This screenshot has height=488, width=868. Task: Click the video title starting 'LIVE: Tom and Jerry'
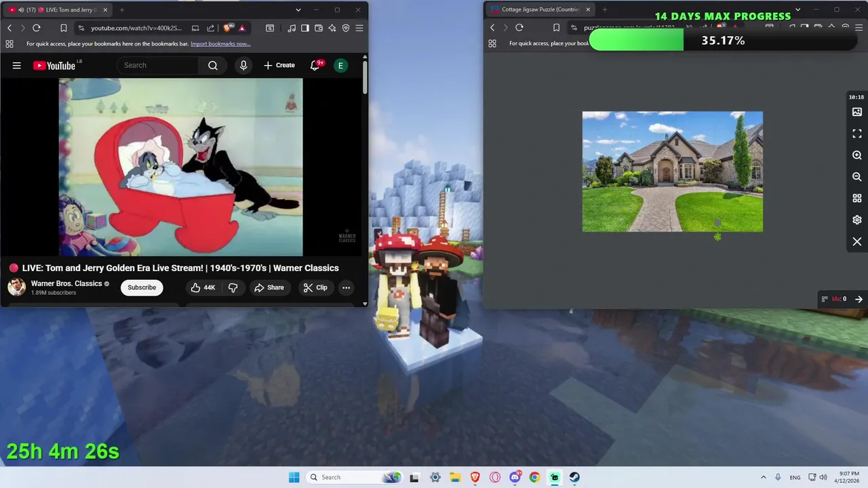pos(180,268)
